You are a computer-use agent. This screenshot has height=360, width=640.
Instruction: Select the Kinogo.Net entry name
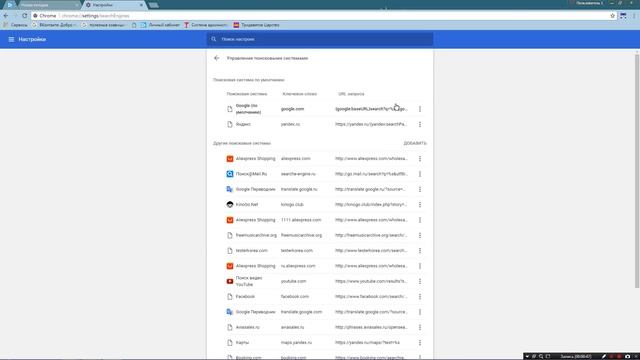(247, 204)
